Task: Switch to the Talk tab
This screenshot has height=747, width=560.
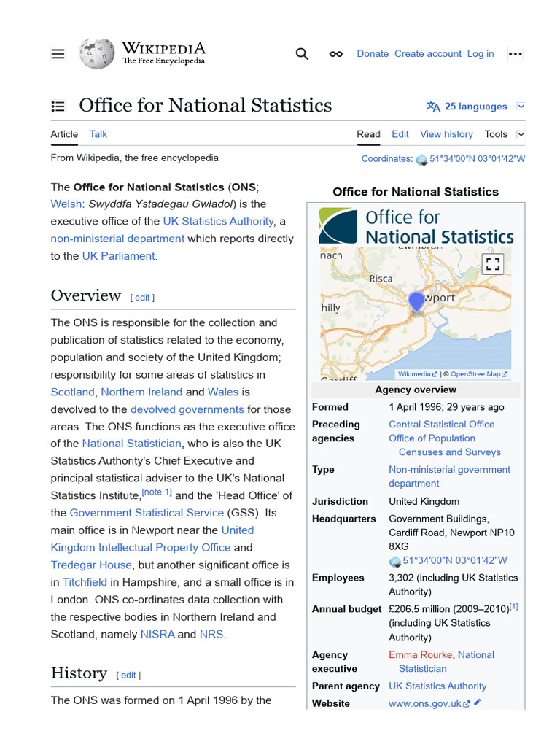Action: (x=98, y=134)
